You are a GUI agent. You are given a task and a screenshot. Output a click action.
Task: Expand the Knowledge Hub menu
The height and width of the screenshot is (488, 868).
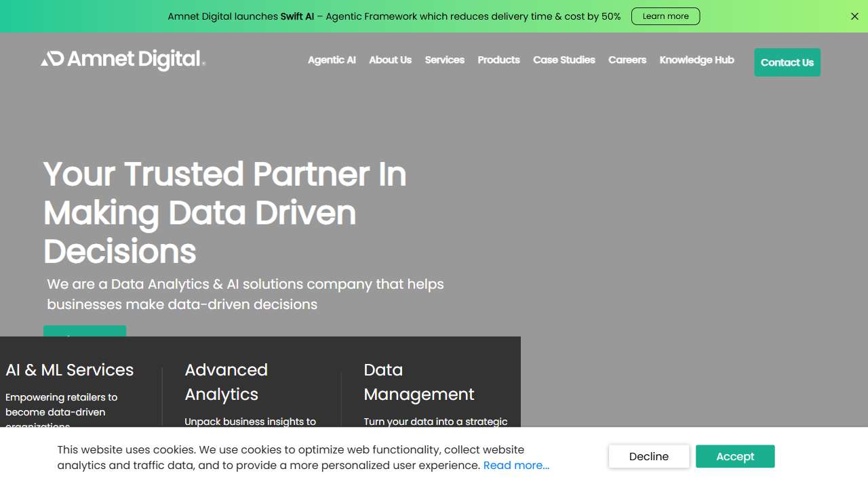click(696, 60)
